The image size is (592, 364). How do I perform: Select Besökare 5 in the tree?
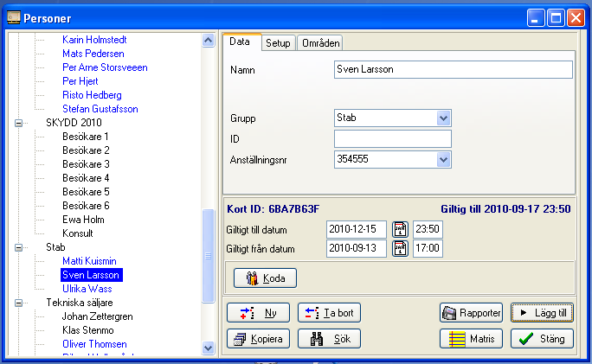click(86, 192)
